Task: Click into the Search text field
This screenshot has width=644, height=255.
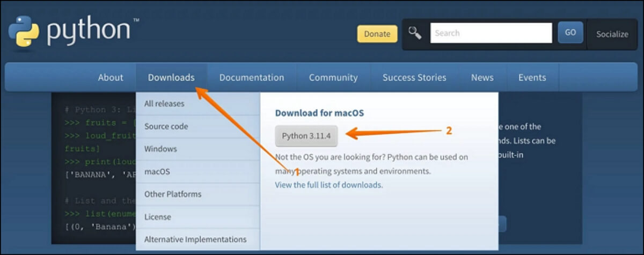Action: [491, 33]
